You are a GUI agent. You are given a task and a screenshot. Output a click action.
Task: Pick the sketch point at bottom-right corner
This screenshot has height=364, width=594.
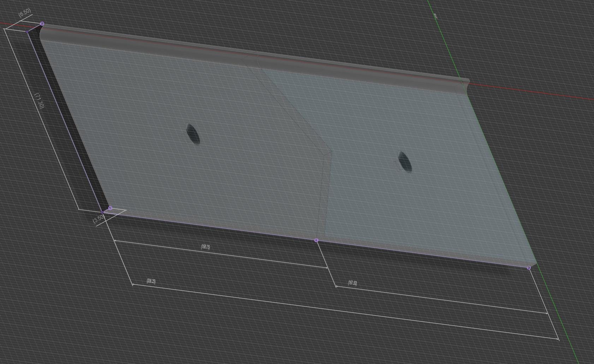coord(529,268)
